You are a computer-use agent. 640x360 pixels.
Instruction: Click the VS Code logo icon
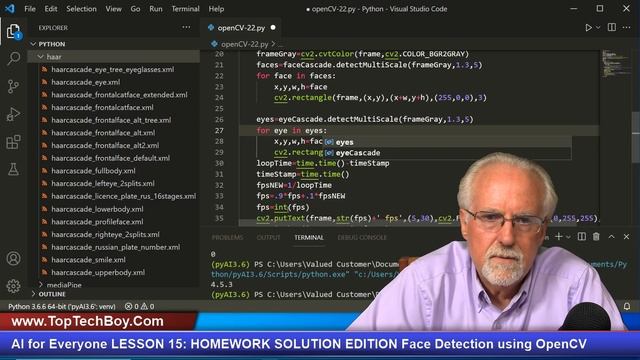point(10,9)
